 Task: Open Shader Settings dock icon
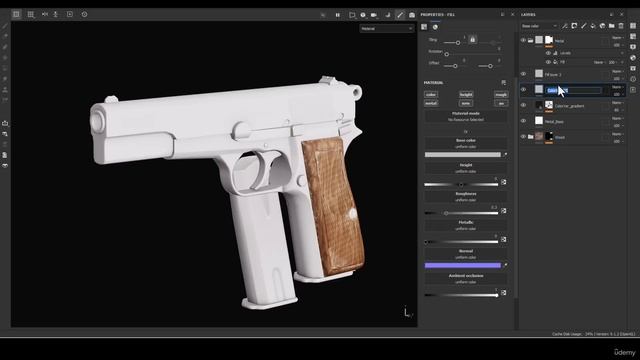pyautogui.click(x=633, y=58)
